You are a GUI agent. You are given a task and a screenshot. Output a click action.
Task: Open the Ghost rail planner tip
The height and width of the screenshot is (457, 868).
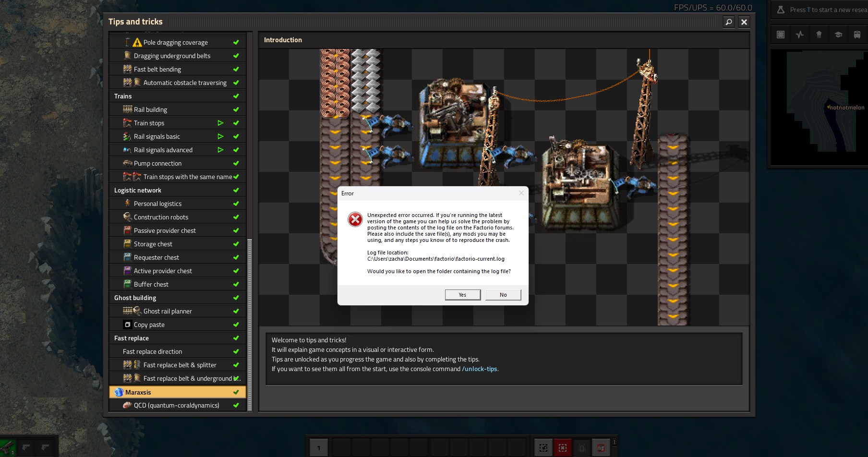pos(178,311)
